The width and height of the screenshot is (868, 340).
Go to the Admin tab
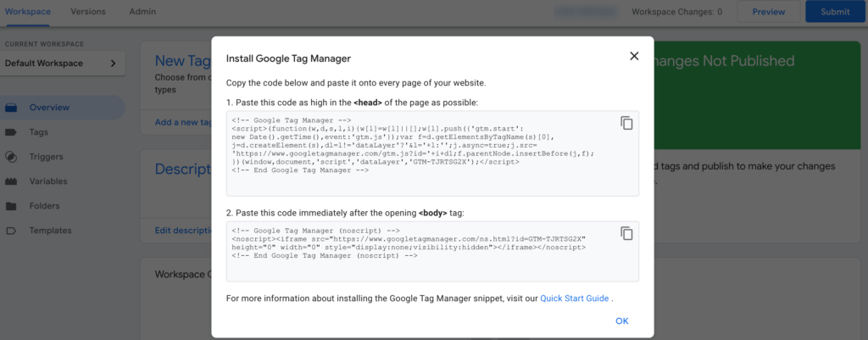(x=142, y=12)
